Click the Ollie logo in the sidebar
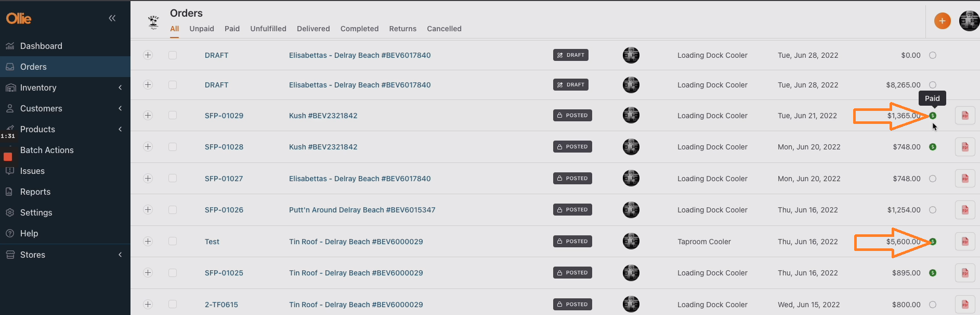Viewport: 980px width, 315px height. pos(19,19)
